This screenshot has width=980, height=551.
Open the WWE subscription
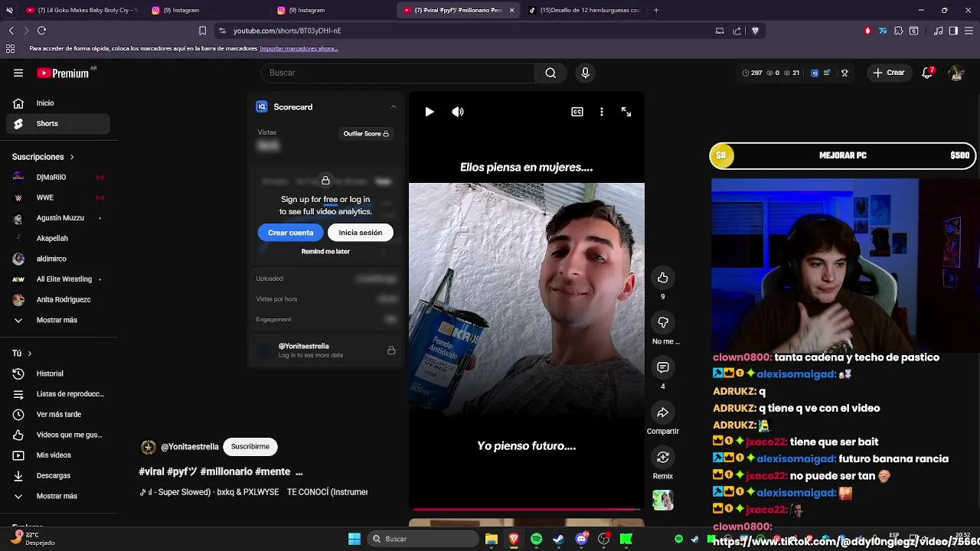(x=58, y=197)
